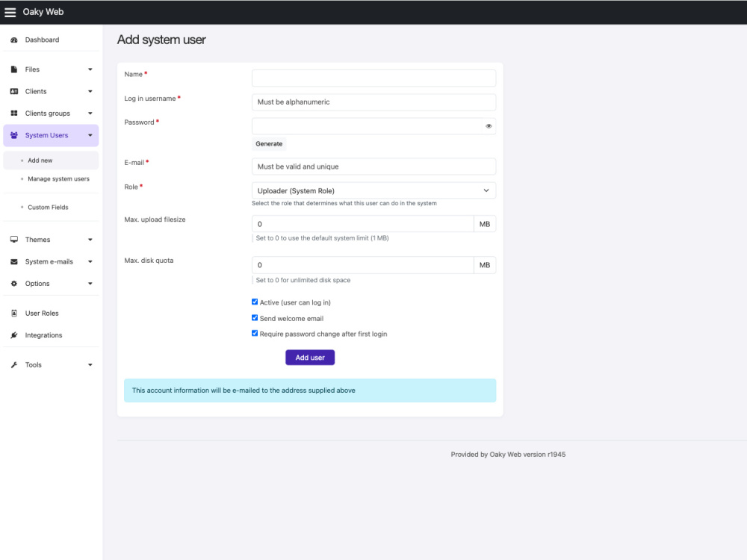Screen dimensions: 747x560
Task: Focus the Log in username field
Action: [x=373, y=102]
